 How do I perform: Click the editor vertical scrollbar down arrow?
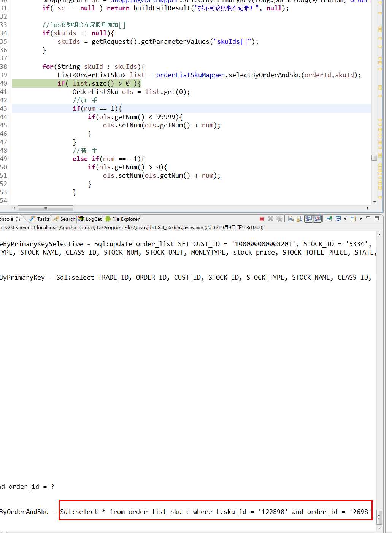(x=375, y=202)
